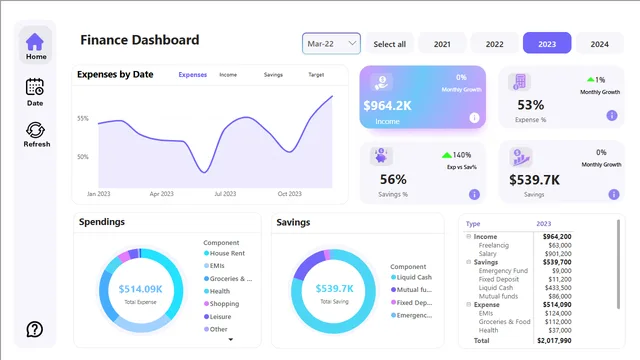Collapse the Savings row in table

pyautogui.click(x=469, y=262)
